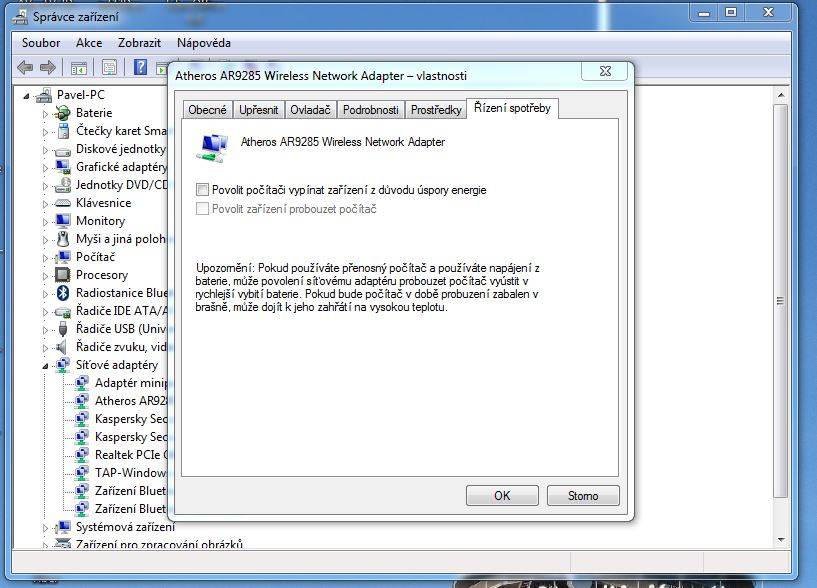Confirm the dialog with OK
817x588 pixels.
tap(502, 495)
